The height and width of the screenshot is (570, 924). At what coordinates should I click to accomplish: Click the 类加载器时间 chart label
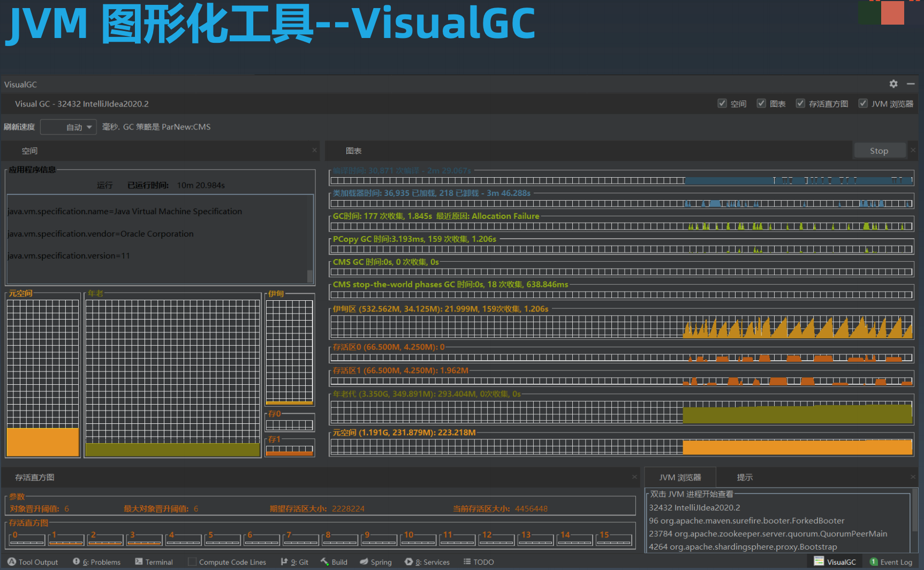431,193
